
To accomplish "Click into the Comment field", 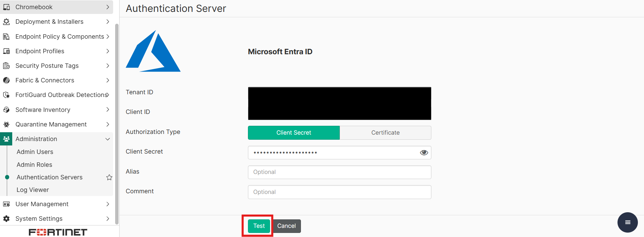I will pos(340,192).
